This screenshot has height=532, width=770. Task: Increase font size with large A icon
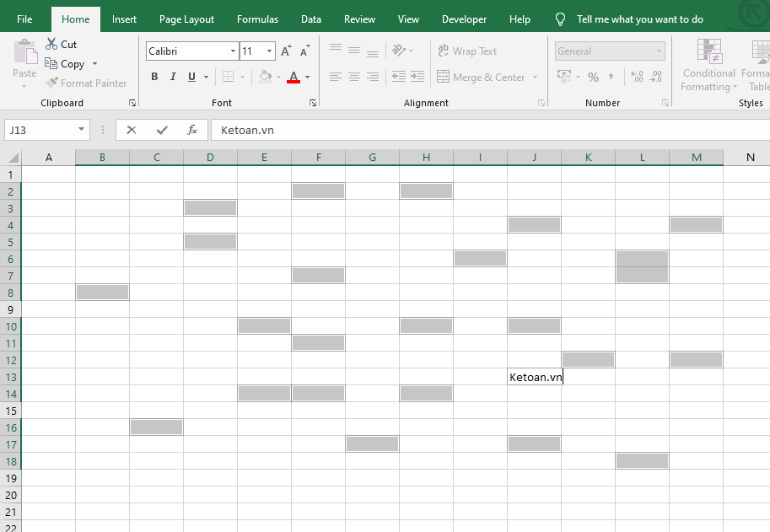[x=286, y=51]
